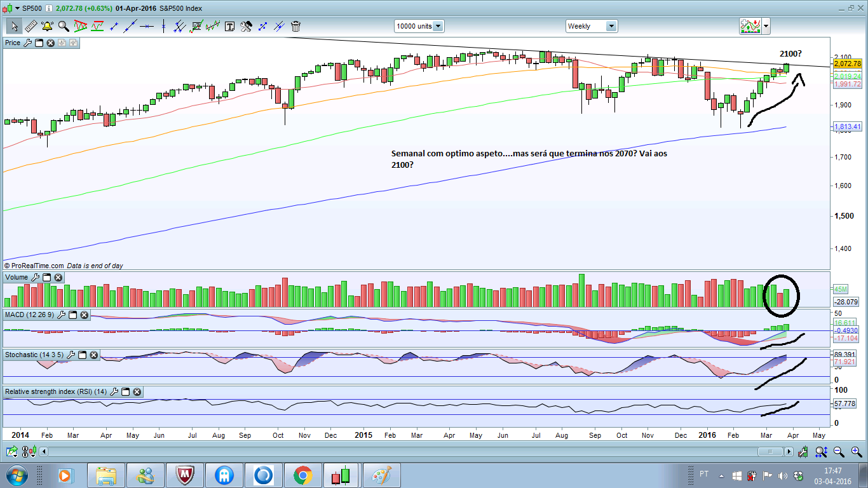Open the MACD indicator wrench settings
The height and width of the screenshot is (488, 868).
(x=62, y=315)
